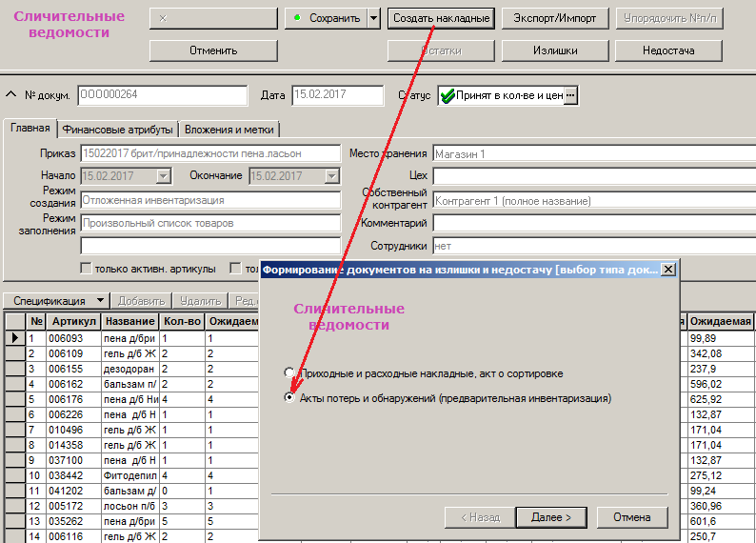Click Отмена in the dialog
The width and height of the screenshot is (756, 543).
click(632, 517)
